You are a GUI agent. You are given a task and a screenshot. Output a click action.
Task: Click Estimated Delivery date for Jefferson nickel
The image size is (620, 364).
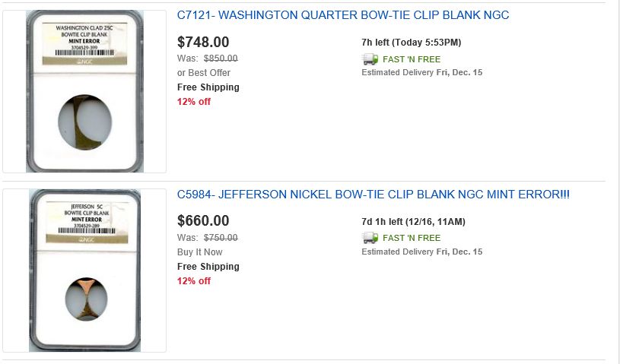[x=421, y=252]
